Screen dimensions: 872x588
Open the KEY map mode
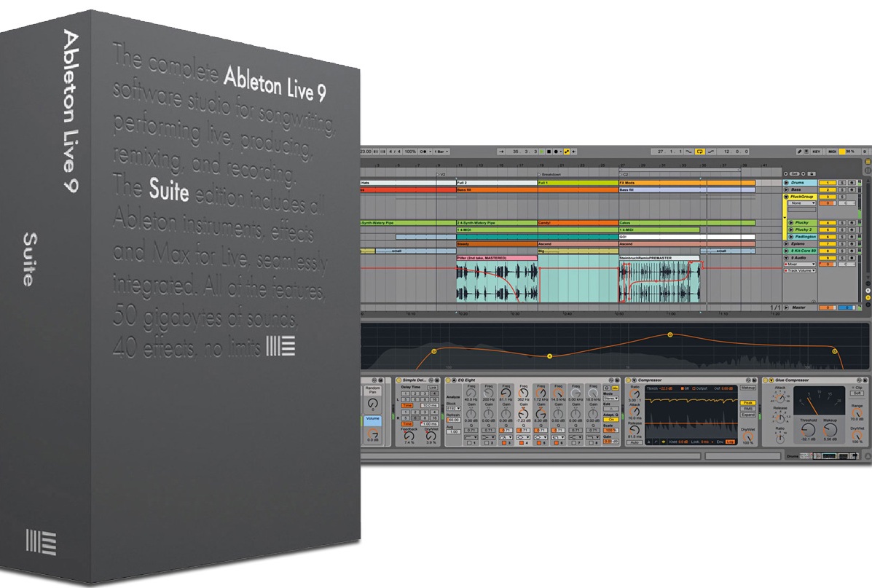click(817, 152)
